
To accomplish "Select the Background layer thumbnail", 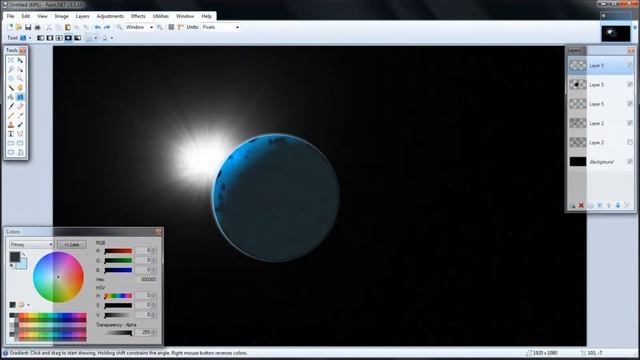I will pyautogui.click(x=578, y=162).
